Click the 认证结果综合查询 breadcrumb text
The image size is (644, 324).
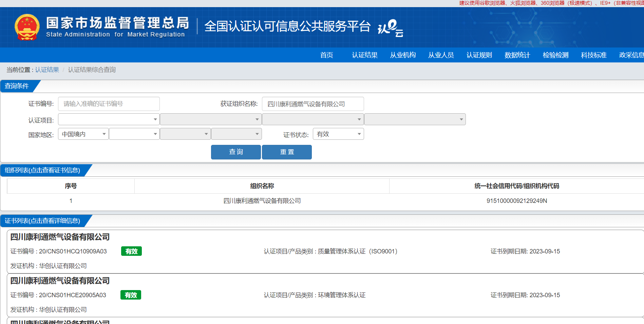coord(92,70)
